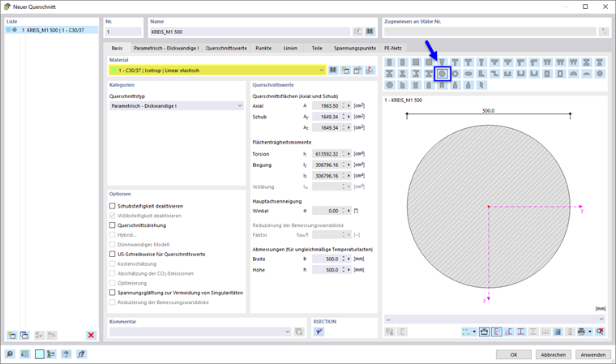Open the search magnifier at bottom left
This screenshot has height=364, width=616.
click(x=10, y=354)
